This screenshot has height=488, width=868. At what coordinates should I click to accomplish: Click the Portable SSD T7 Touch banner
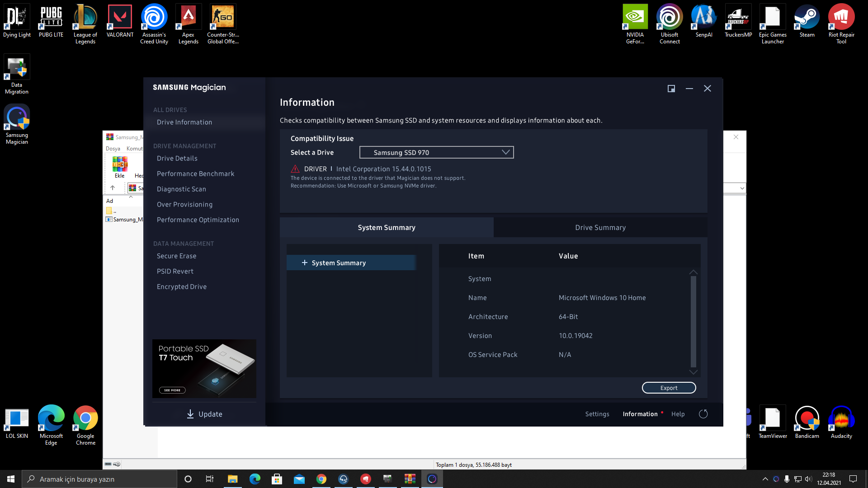point(204,369)
